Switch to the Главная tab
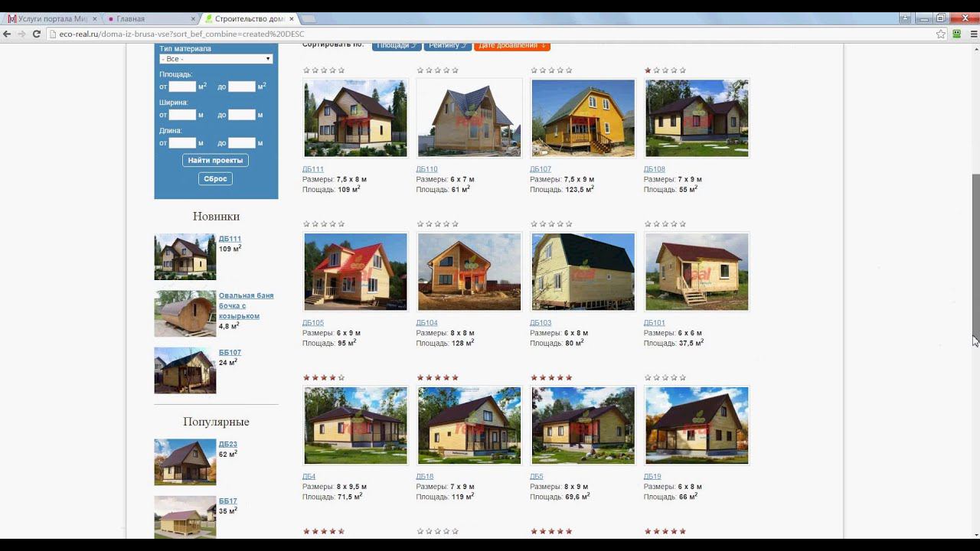980x551 pixels. tap(149, 18)
